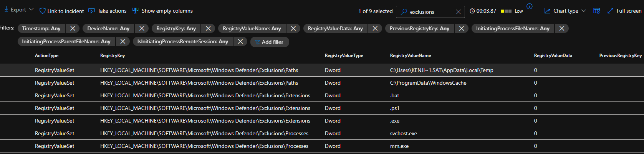Image resolution: width=644 pixels, height=154 pixels.
Task: Sort by the RegistryValueName column header
Action: click(x=410, y=56)
